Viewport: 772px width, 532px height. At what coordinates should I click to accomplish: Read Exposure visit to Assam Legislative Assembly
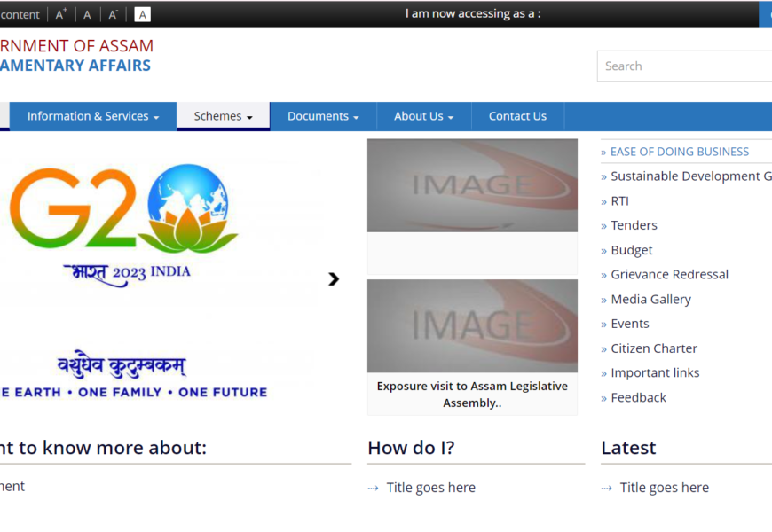coord(472,395)
